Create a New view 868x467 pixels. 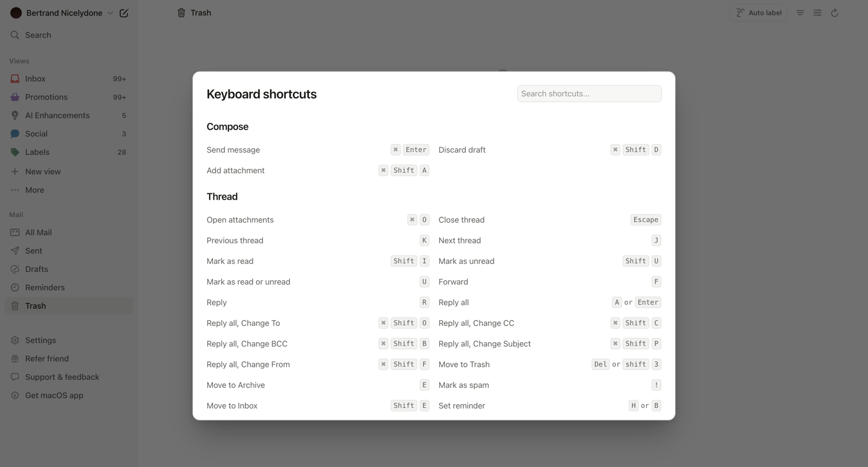coord(69,172)
